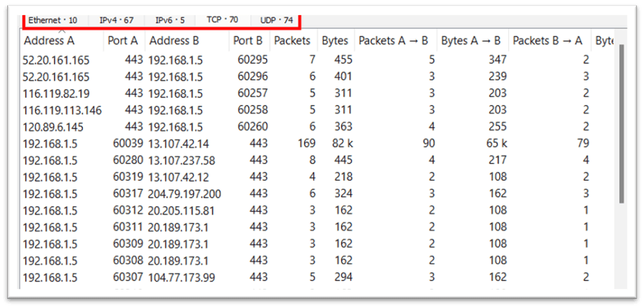
Task: Open the IPv4 · 67 tab
Action: coord(117,20)
